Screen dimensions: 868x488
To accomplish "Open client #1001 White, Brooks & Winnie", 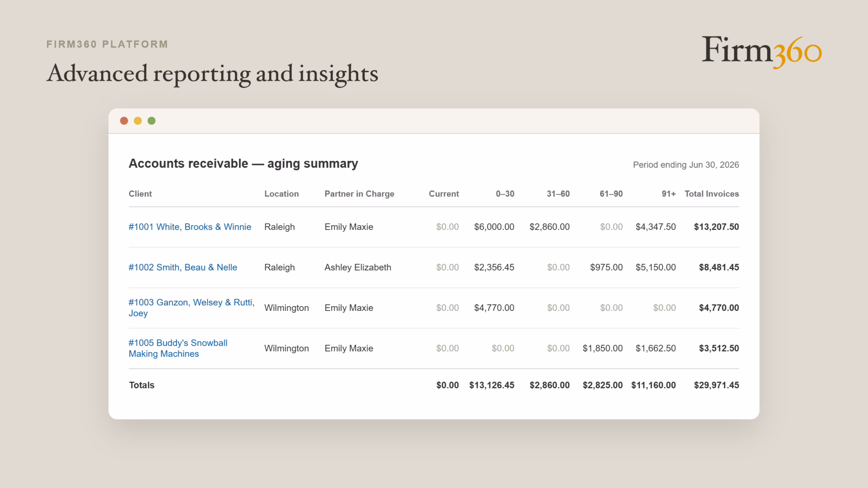I will click(x=190, y=227).
